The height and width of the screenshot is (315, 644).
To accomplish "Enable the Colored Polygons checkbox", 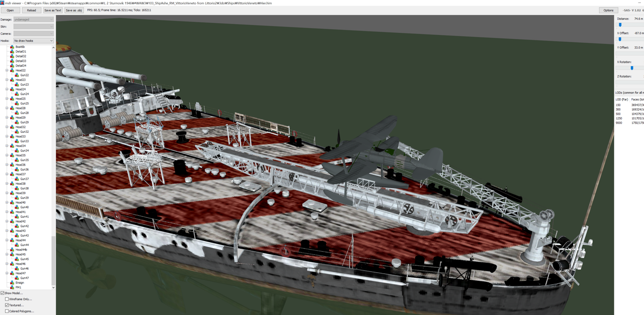I will coord(7,311).
